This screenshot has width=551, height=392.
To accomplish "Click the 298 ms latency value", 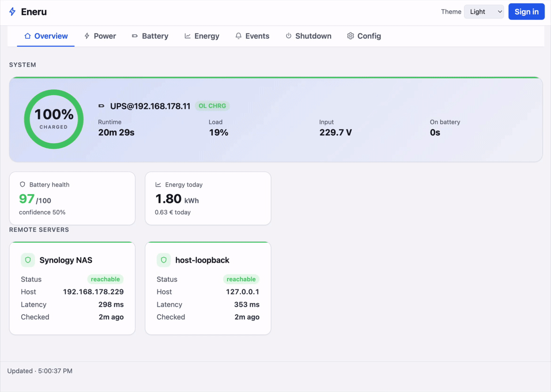I will (x=111, y=304).
